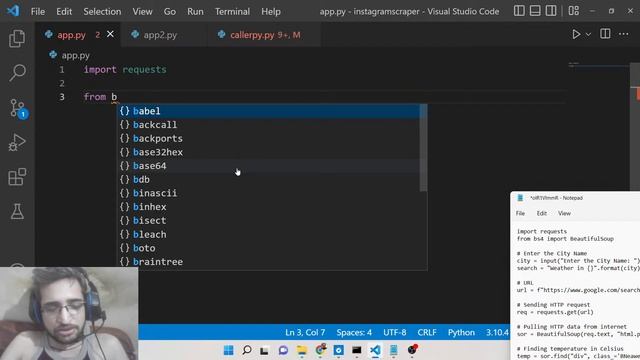Split the editor to the right
Image resolution: width=640 pixels, height=360 pixels.
click(605, 34)
